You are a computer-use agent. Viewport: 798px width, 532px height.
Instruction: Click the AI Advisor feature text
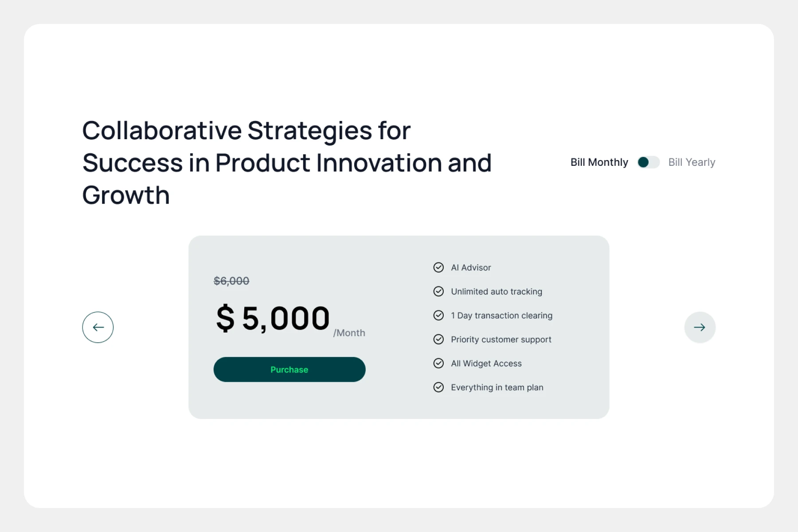coord(471,267)
